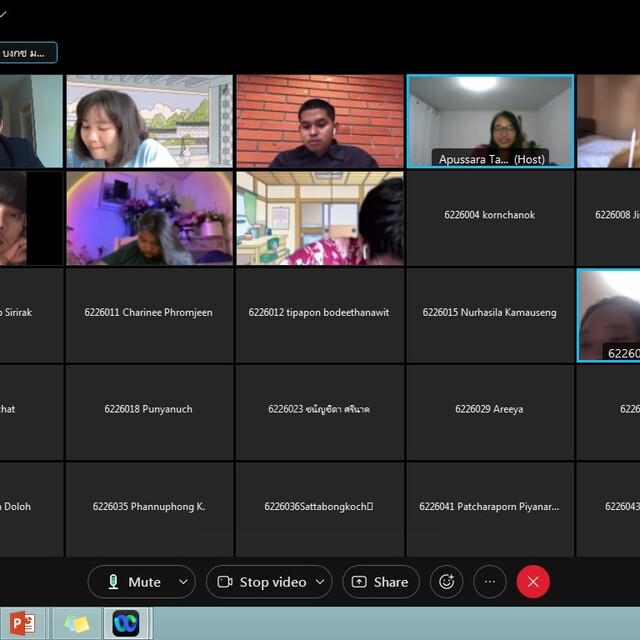Select the host Apussara video tile

[490, 120]
